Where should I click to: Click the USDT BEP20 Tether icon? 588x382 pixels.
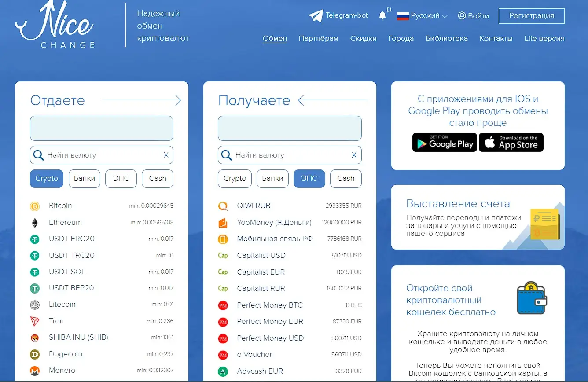coord(35,288)
